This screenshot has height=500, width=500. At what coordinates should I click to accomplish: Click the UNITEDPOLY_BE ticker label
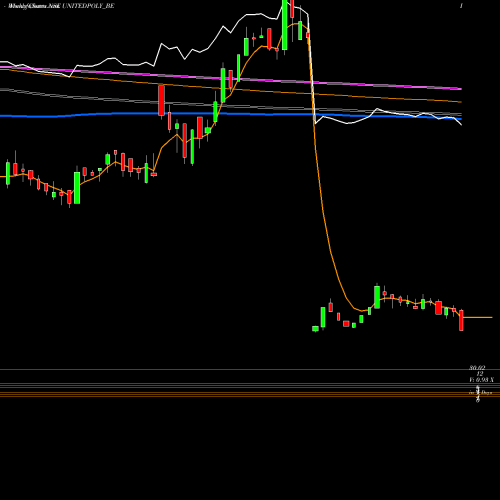point(88,6)
